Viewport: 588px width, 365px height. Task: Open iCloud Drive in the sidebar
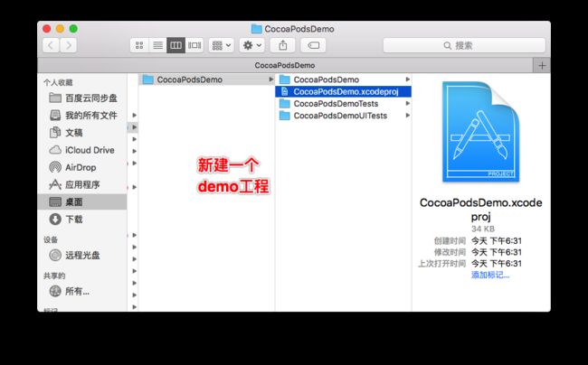[81, 150]
